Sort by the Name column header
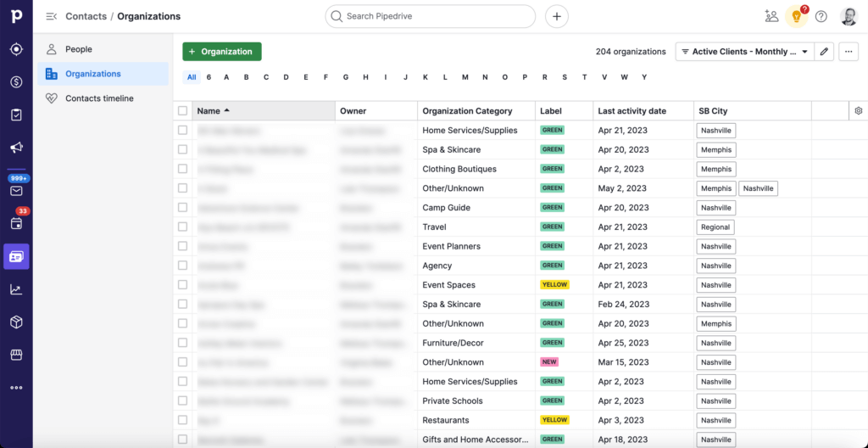This screenshot has width=868, height=448. [264, 111]
